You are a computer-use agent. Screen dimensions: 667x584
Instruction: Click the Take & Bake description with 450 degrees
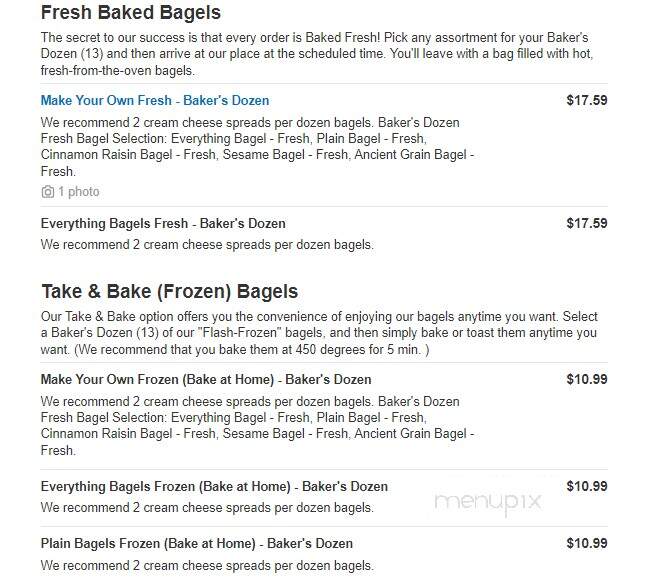(x=319, y=333)
